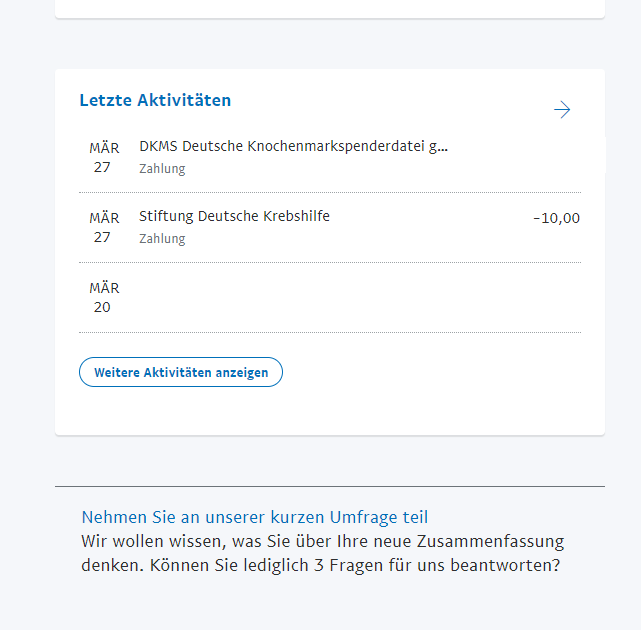Viewport: 641px width, 630px height.
Task: Show more with Weitere Aktivitäten anzeigen
Action: [x=181, y=372]
